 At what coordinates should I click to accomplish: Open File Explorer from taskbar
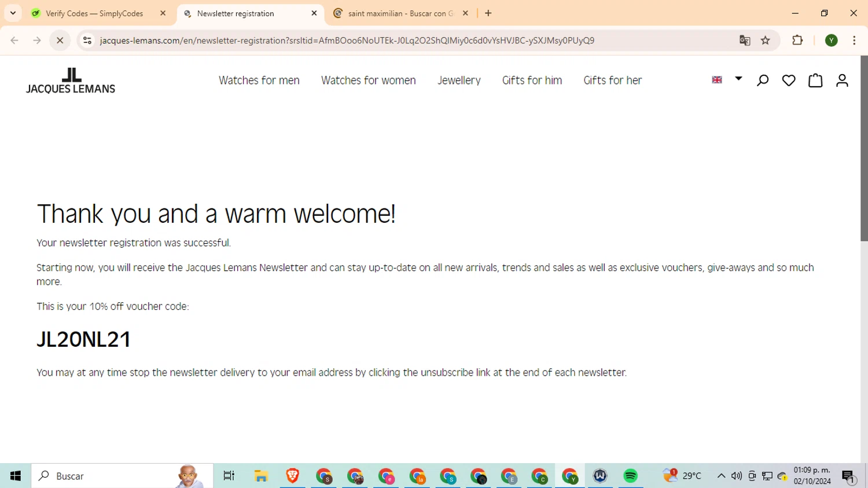(261, 476)
